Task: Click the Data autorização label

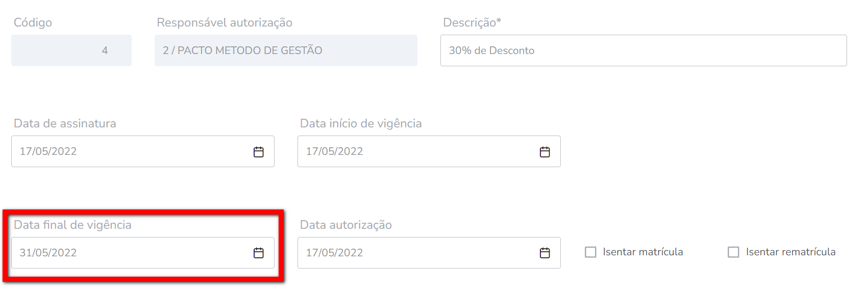Action: point(346,225)
